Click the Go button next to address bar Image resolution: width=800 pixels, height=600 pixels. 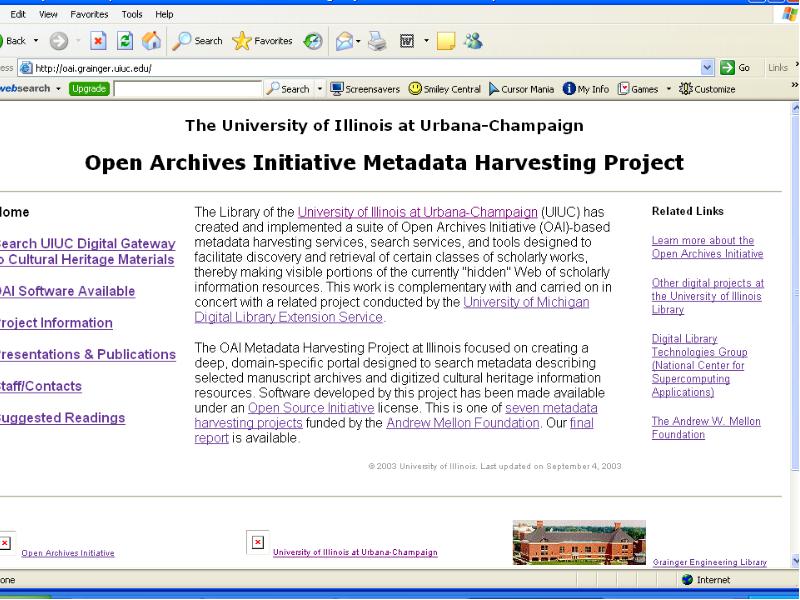735,67
